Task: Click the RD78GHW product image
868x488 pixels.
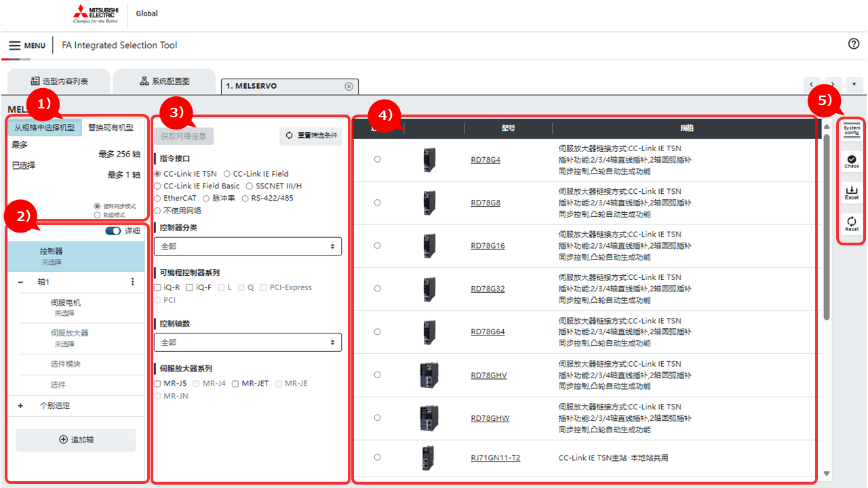Action: (429, 418)
